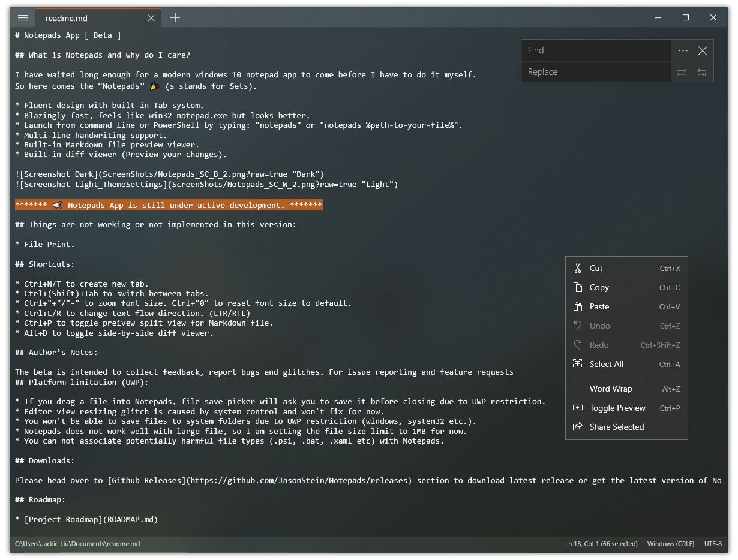Choose Copy from the context menu
Image resolution: width=738 pixels, height=560 pixels.
pyautogui.click(x=598, y=287)
